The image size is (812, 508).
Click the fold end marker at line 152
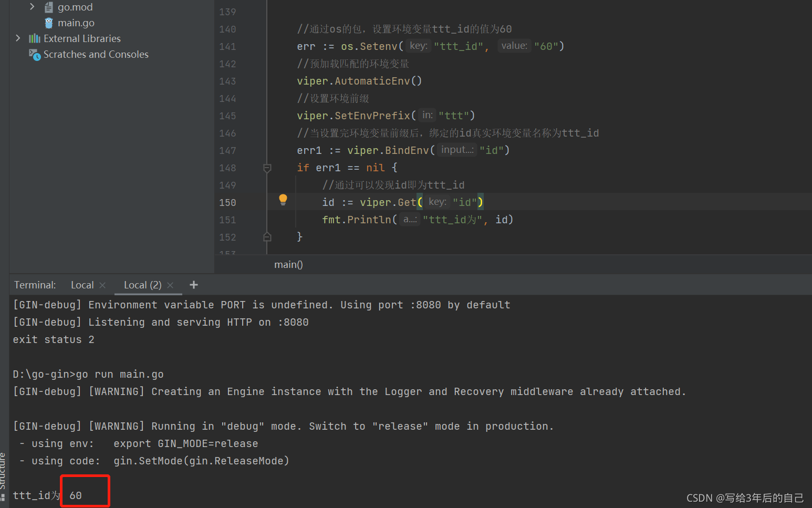coord(267,236)
